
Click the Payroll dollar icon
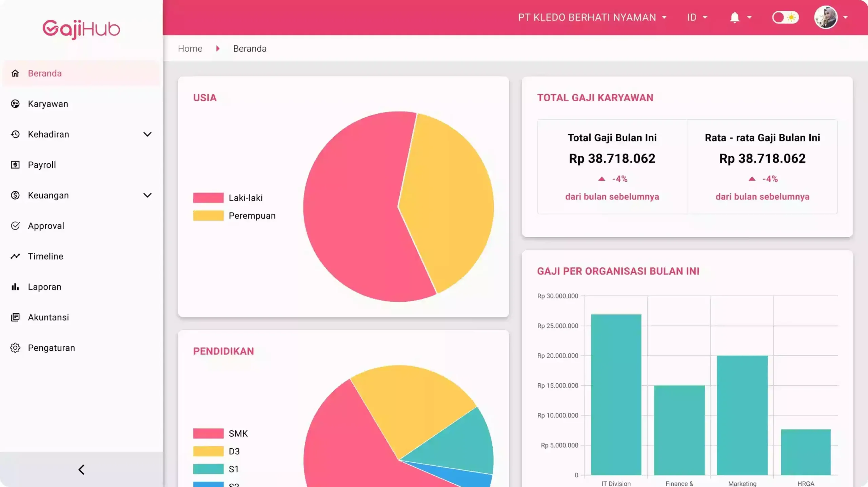coord(15,165)
